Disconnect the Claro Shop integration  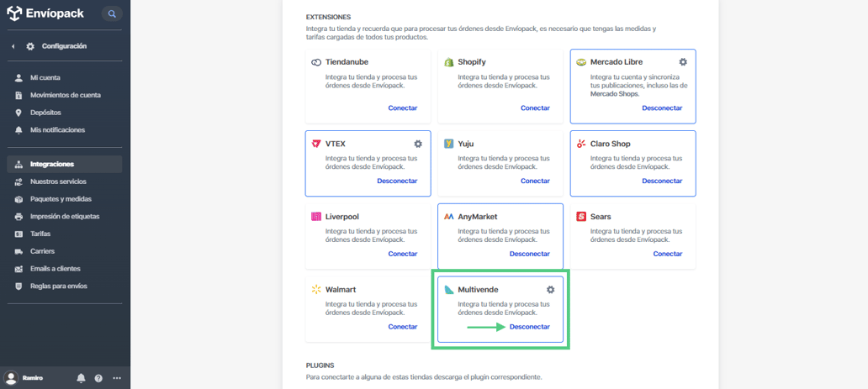[x=662, y=181]
